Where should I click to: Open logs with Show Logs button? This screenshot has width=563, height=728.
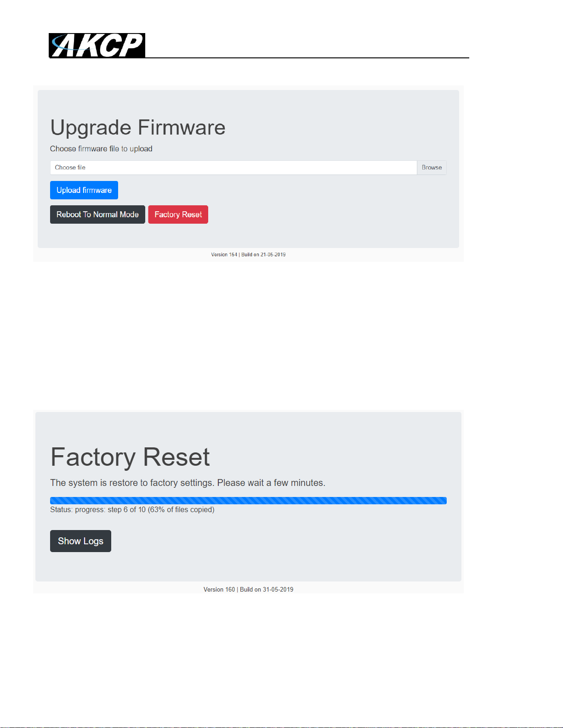80,541
